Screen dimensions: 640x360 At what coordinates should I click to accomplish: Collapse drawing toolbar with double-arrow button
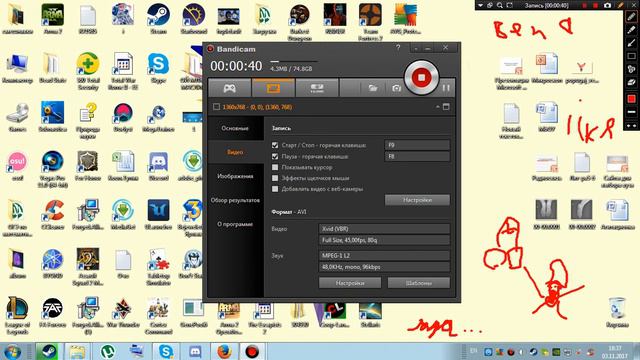[631, 126]
